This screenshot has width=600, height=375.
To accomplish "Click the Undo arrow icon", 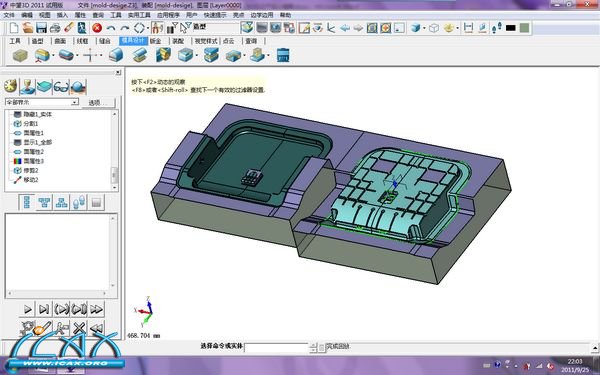I will click(111, 28).
